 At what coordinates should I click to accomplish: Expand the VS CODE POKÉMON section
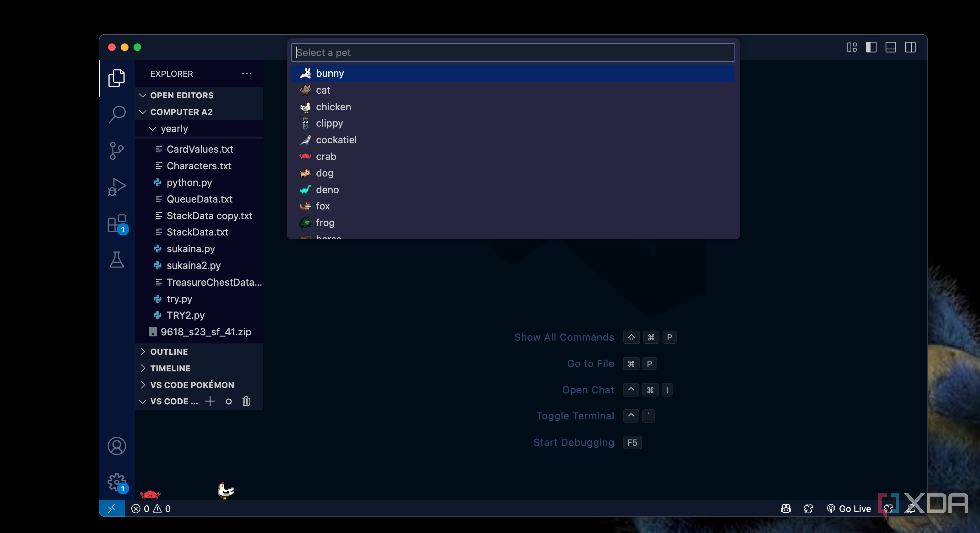[192, 385]
